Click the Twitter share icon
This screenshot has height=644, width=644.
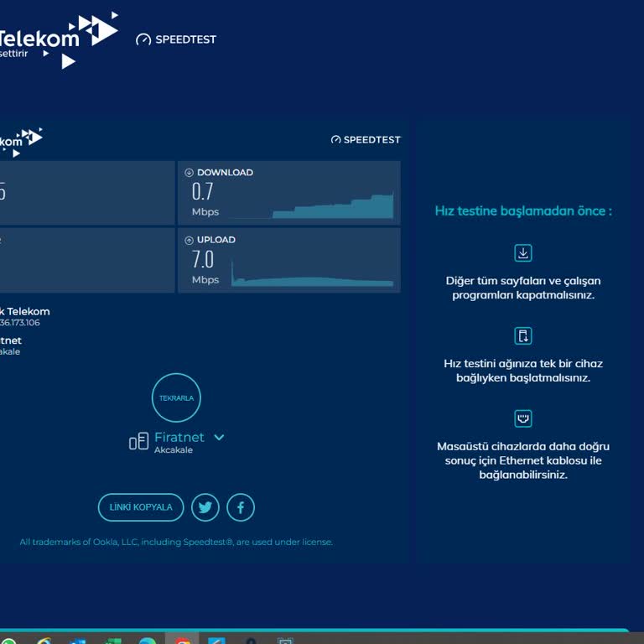coord(205,507)
